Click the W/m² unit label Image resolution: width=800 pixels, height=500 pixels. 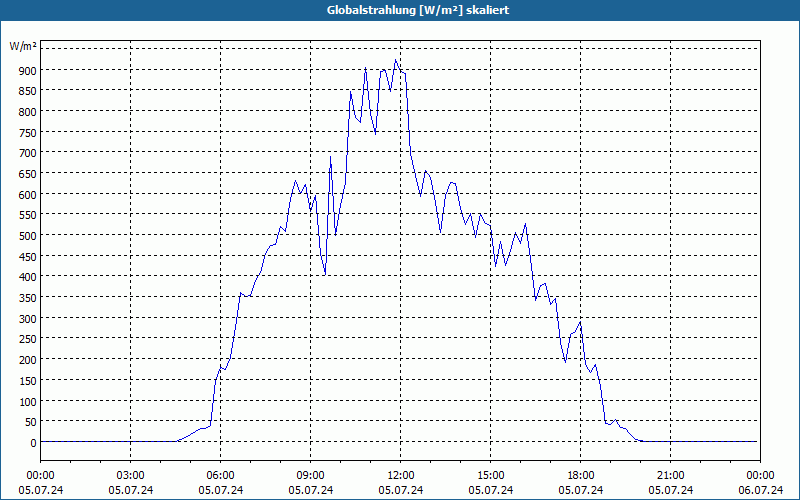coord(23,46)
